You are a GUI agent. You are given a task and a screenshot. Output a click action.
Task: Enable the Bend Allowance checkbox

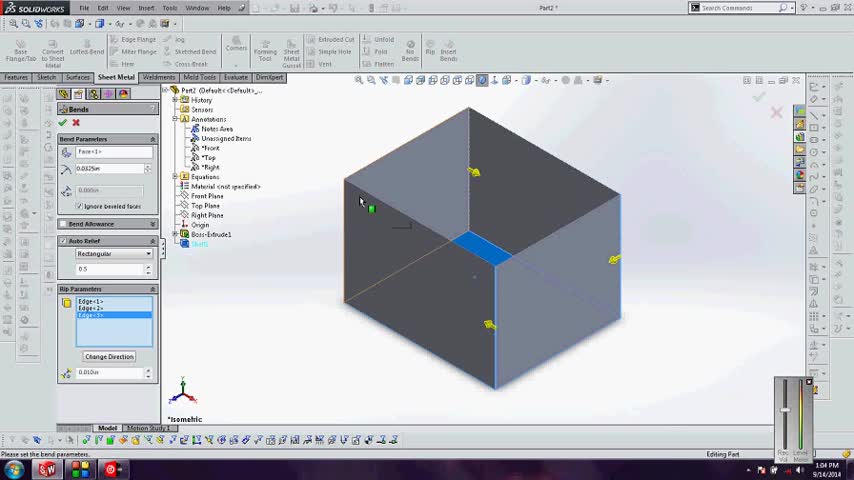point(63,224)
